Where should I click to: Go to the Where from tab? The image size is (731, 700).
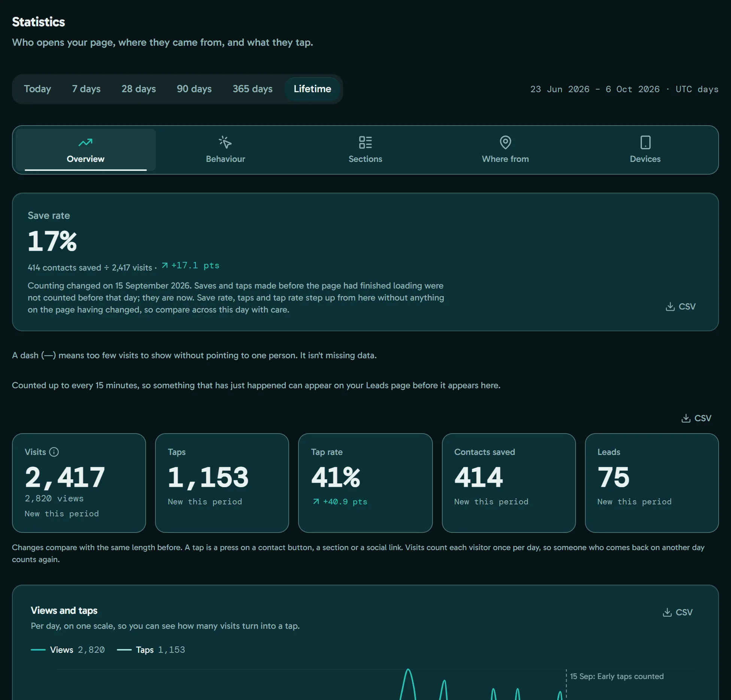pyautogui.click(x=505, y=150)
